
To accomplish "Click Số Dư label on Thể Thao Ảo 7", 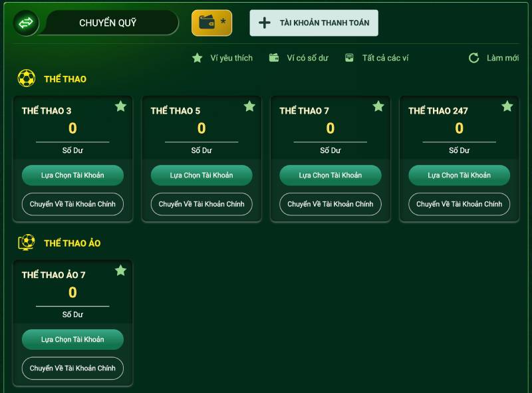I will (x=72, y=315).
